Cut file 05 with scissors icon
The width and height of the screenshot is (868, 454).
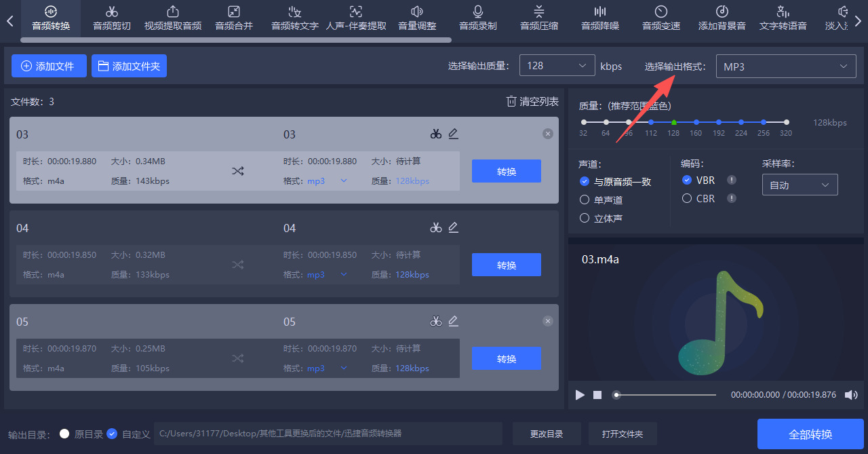point(436,321)
